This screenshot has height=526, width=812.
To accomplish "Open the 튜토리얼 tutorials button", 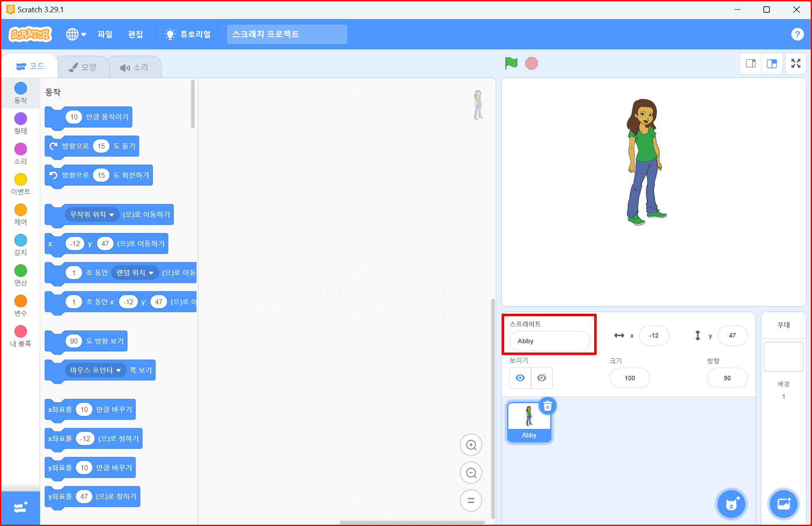I will point(188,34).
